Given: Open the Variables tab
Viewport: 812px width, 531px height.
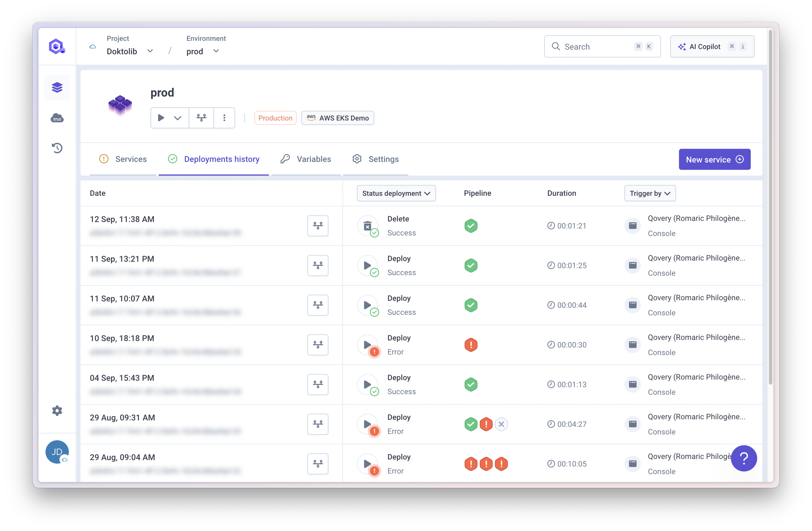Looking at the screenshot, I should 314,159.
